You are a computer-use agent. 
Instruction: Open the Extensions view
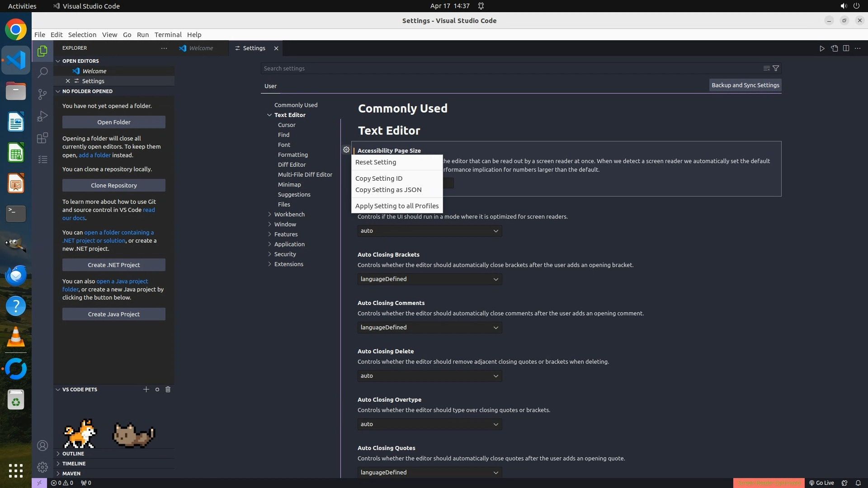tap(42, 138)
